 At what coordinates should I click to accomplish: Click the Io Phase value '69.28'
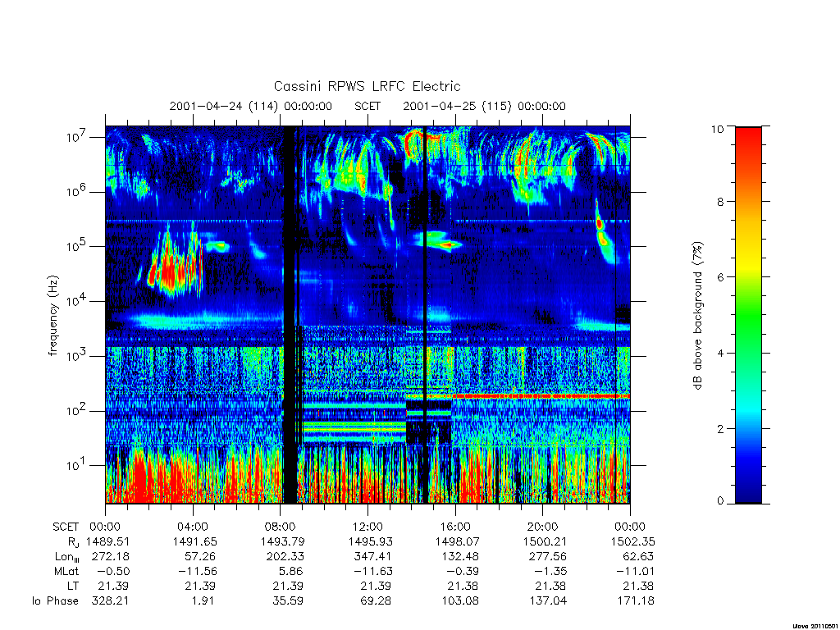click(x=376, y=601)
